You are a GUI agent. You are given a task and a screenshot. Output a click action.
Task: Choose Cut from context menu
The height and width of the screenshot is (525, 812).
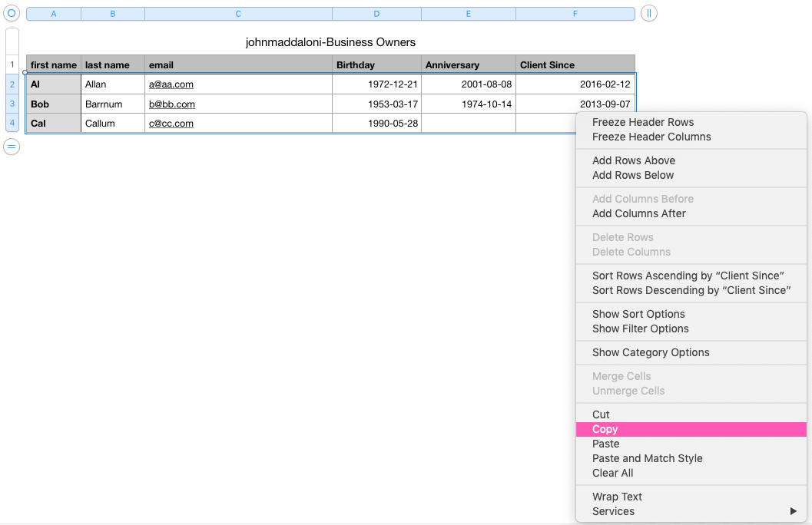(691, 414)
